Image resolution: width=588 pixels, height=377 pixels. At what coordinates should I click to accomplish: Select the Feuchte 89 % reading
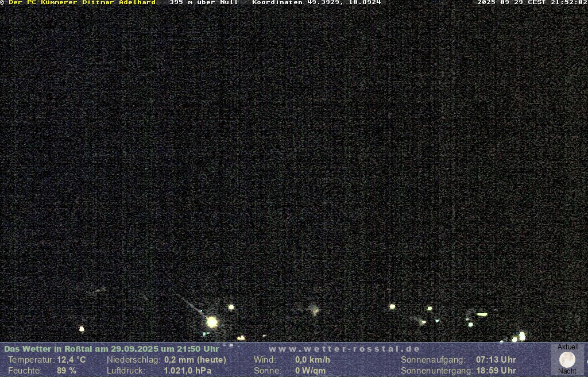coord(67,371)
